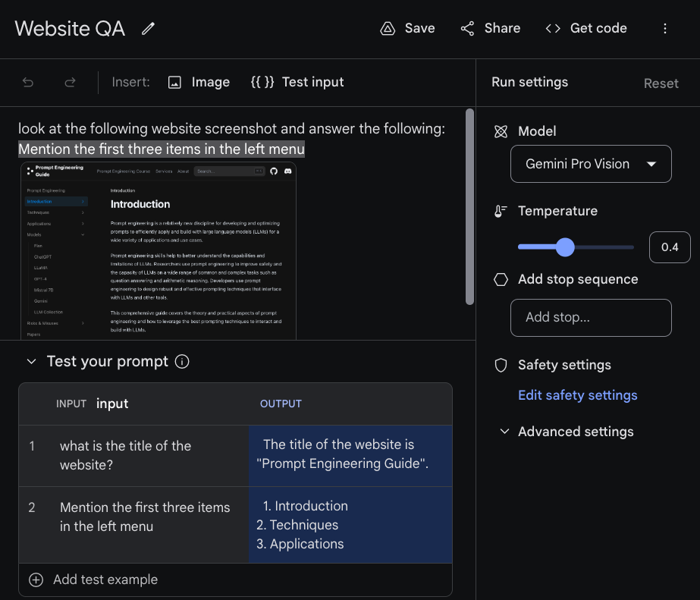Click the Temperature slider handle
The height and width of the screenshot is (600, 700).
coord(565,247)
